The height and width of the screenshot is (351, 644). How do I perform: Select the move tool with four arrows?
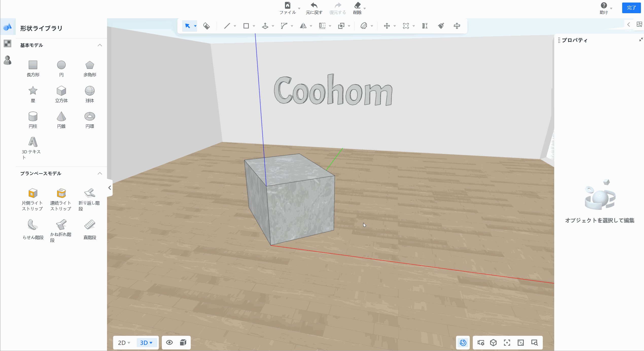click(x=387, y=26)
